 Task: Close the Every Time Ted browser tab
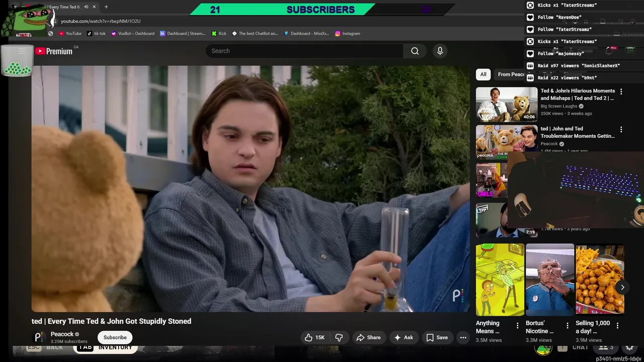(94, 7)
